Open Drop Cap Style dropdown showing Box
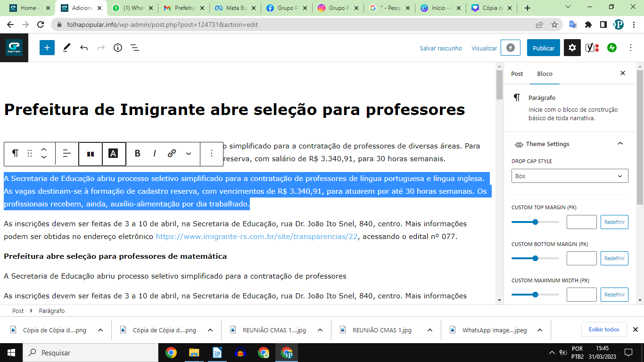This screenshot has width=644, height=362. tap(570, 176)
